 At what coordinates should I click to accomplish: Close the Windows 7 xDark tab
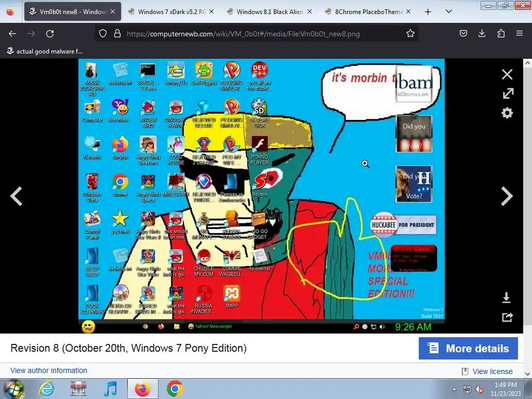coord(211,11)
